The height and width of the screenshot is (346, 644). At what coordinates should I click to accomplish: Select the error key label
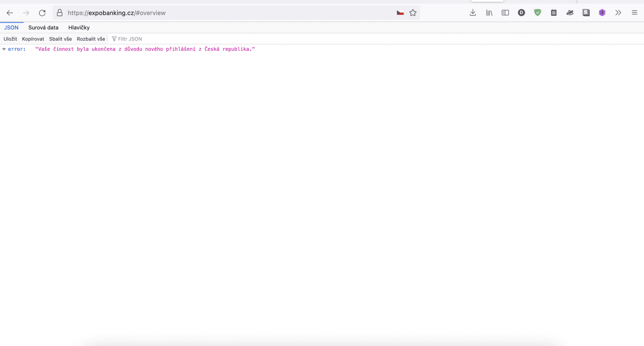[x=17, y=49]
